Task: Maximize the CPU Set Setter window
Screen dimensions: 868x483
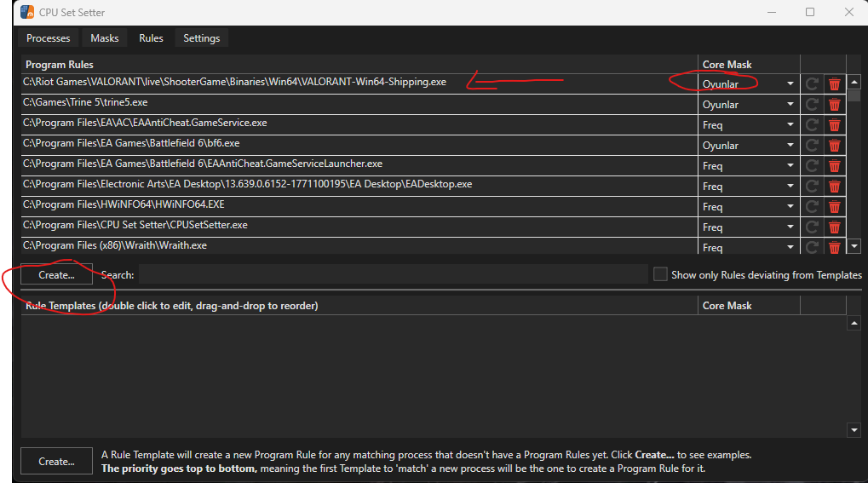Action: pyautogui.click(x=810, y=12)
